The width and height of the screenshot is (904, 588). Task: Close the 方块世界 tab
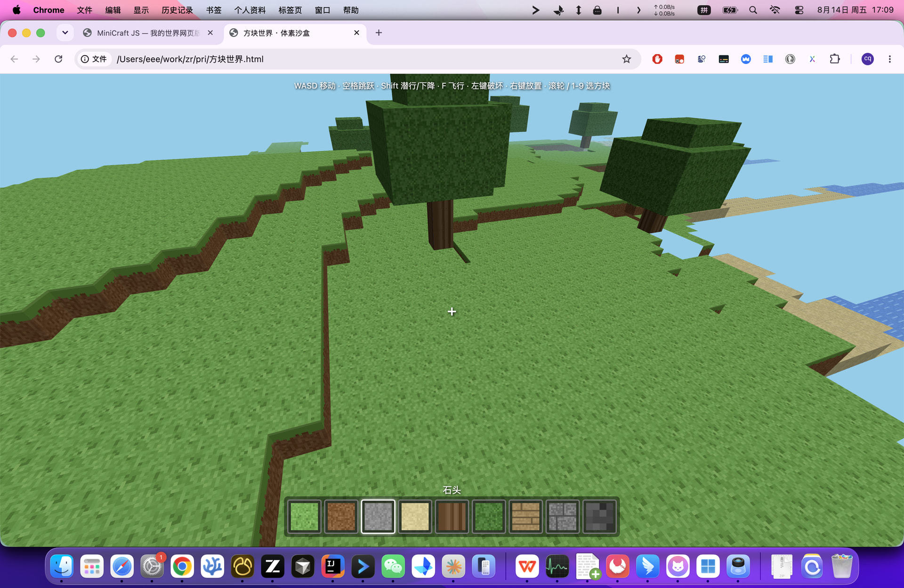(356, 32)
